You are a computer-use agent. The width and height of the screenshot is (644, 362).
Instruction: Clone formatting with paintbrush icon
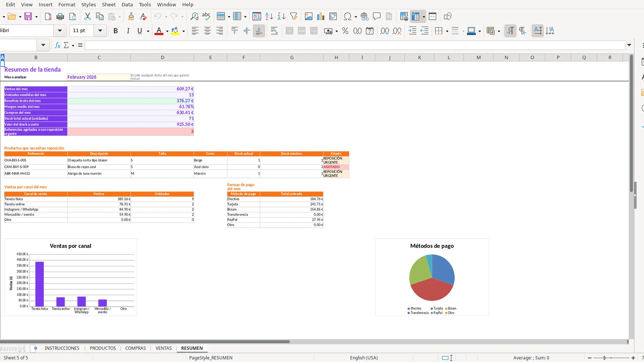[131, 16]
